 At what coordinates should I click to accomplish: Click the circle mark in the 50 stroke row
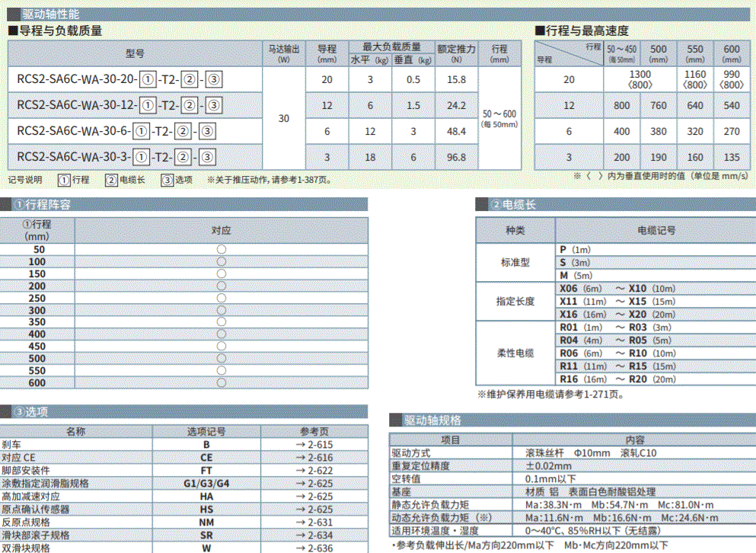click(x=222, y=249)
